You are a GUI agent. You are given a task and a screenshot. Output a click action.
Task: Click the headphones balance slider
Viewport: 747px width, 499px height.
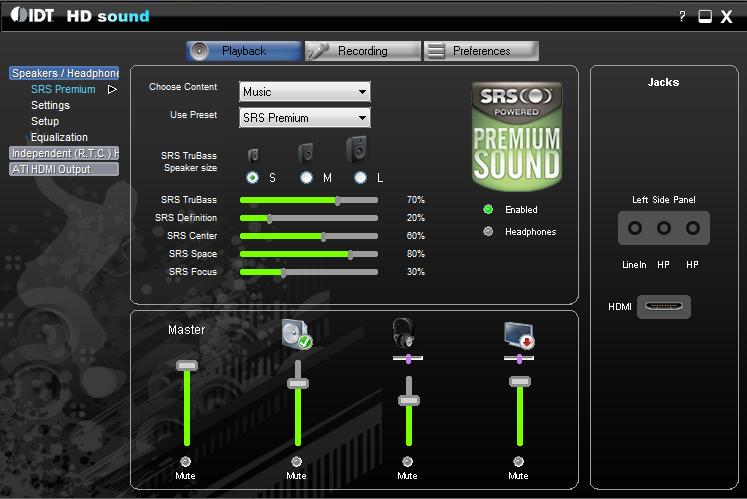click(408, 358)
